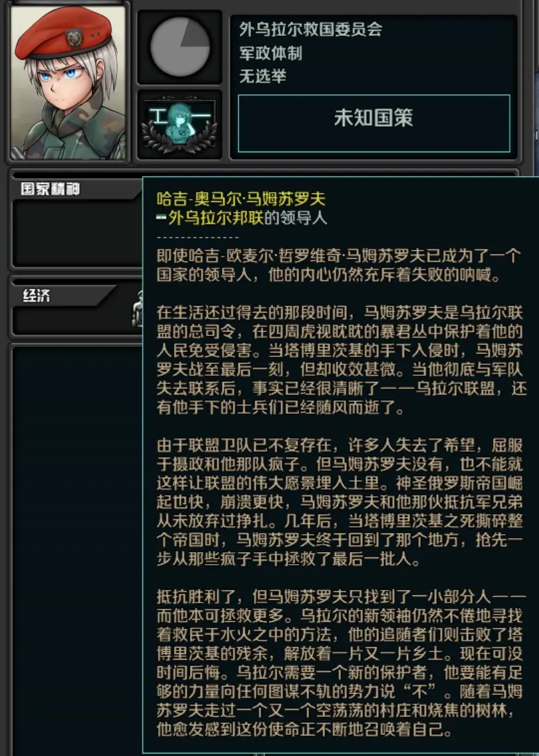Select the 国家精神 section header
This screenshot has width=539, height=756.
50,189
